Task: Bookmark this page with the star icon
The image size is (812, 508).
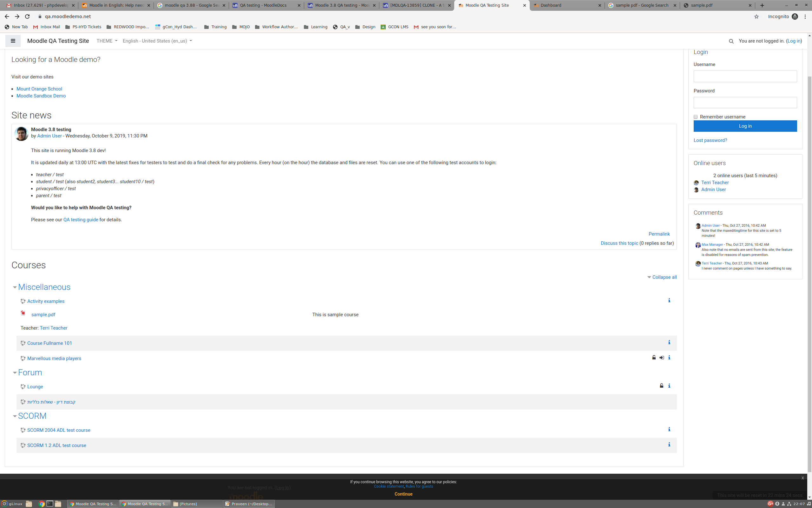Action: click(756, 17)
